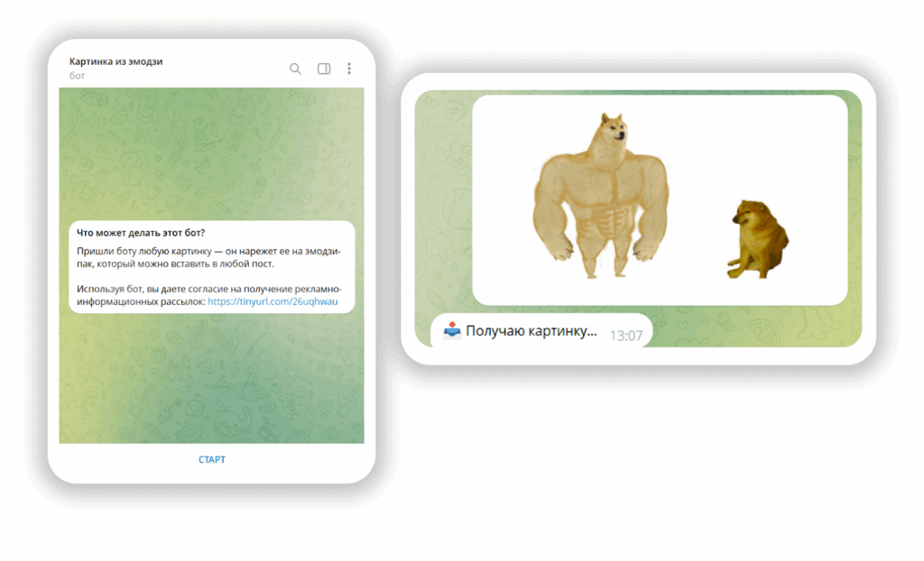Click the small sitting Cheems dog

(758, 238)
